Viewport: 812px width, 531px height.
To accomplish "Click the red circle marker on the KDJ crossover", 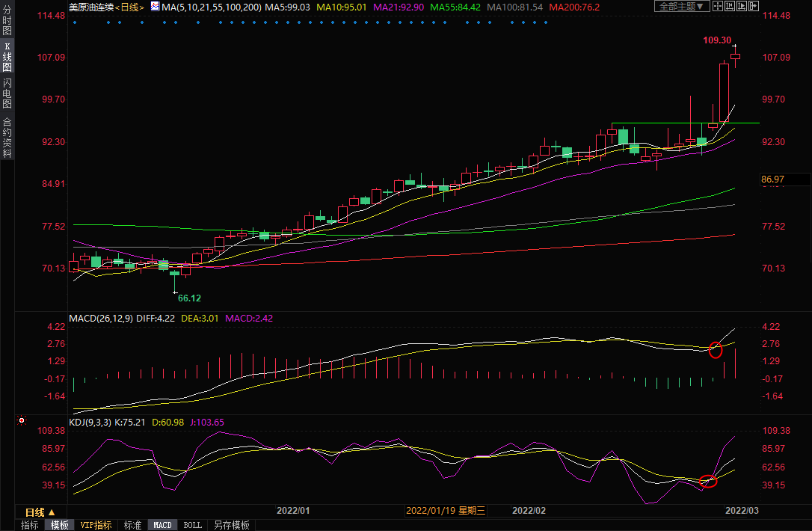I will coord(709,481).
